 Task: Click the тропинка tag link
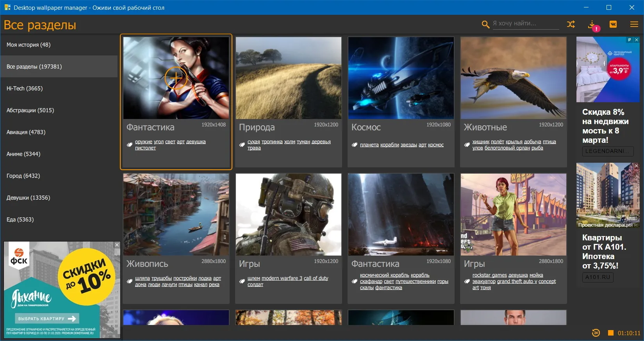[x=272, y=142]
